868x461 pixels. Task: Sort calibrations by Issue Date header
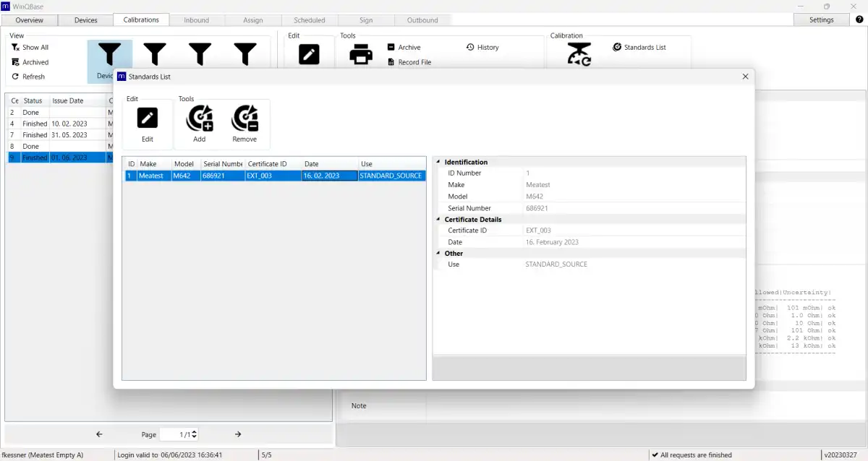coord(77,100)
